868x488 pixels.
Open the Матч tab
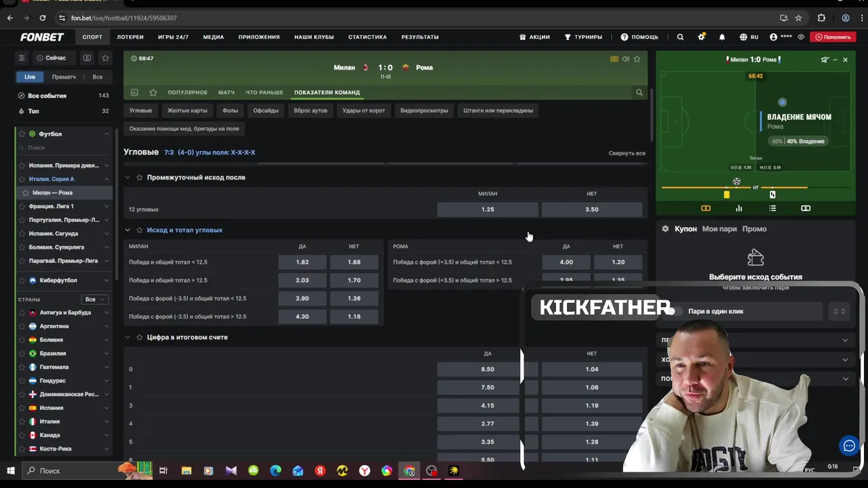(x=226, y=92)
